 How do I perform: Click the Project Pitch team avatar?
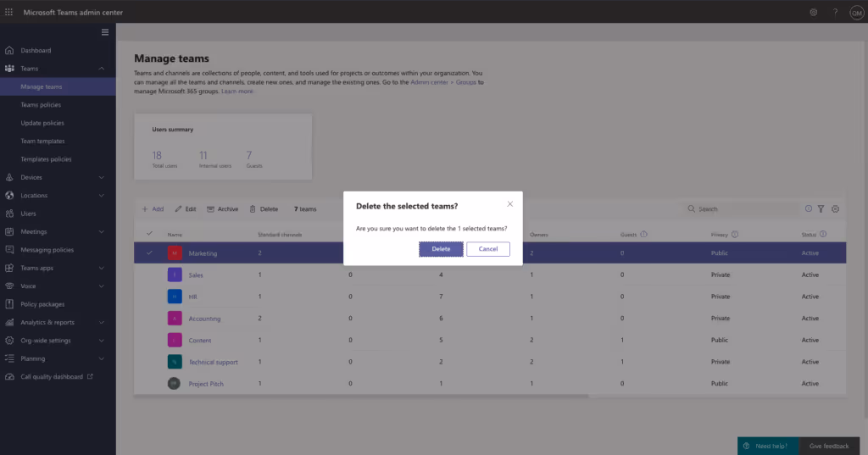pyautogui.click(x=174, y=383)
